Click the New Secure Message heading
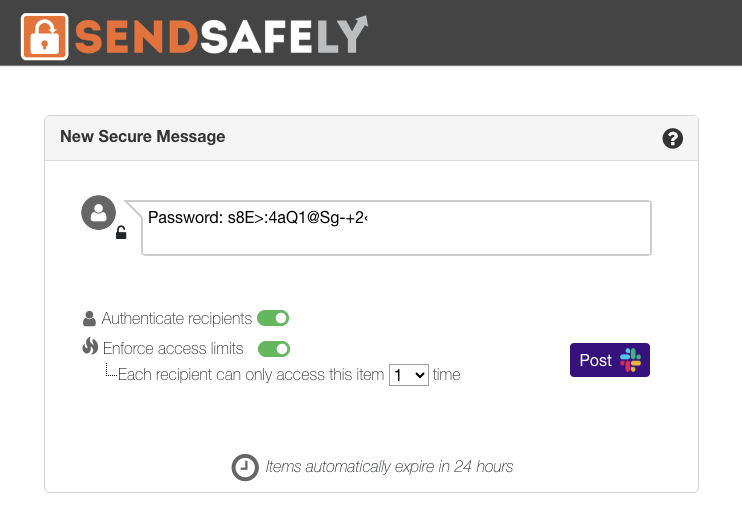742x528 pixels. coord(143,137)
